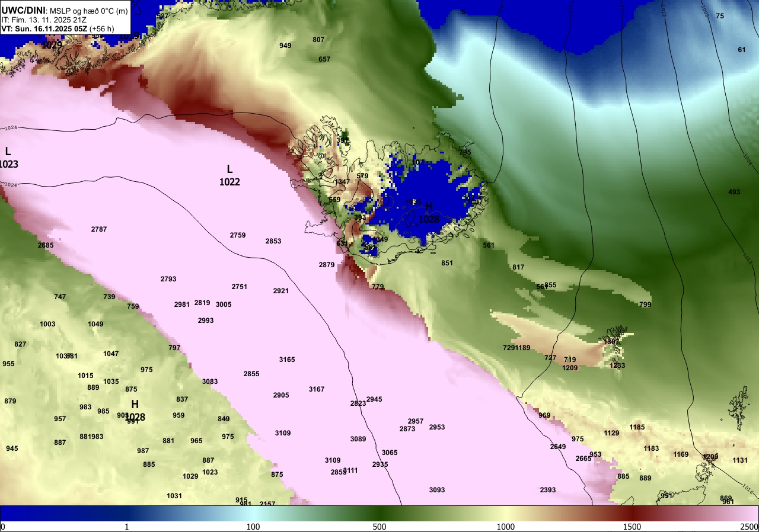Click the number 807
Screen dimensions: 759x532
[318, 40]
